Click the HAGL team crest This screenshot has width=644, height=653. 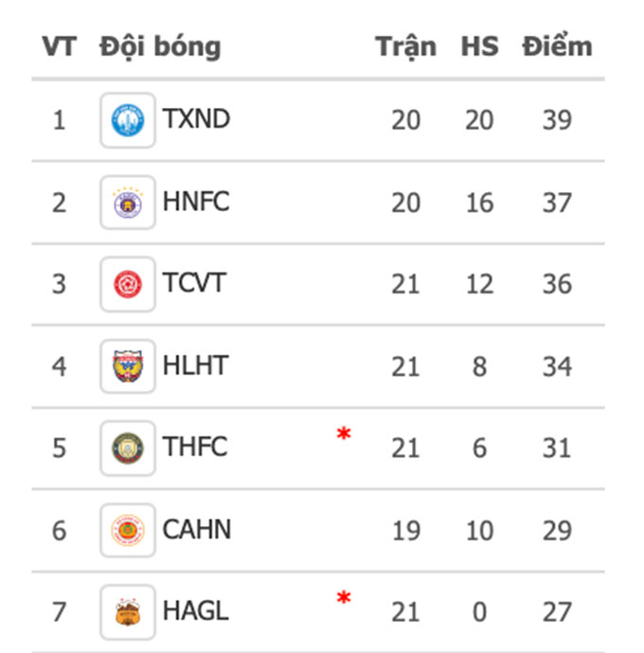[x=128, y=612]
